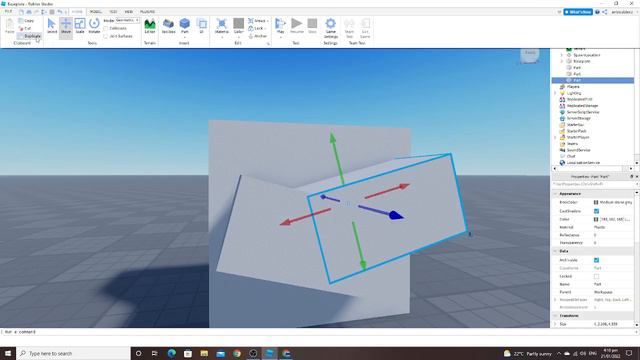Open the FILE menu
This screenshot has height=360, width=640.
8,11
